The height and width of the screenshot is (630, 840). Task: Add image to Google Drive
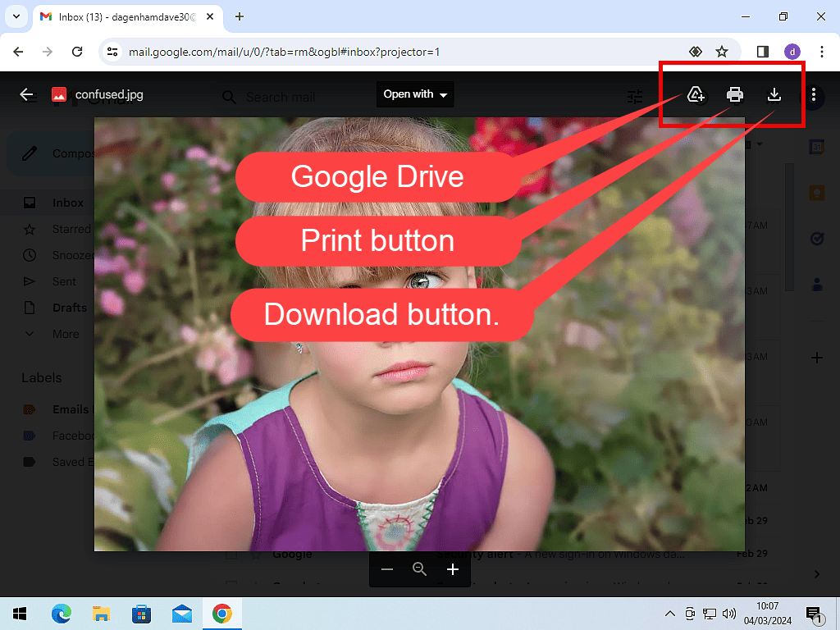pyautogui.click(x=696, y=95)
